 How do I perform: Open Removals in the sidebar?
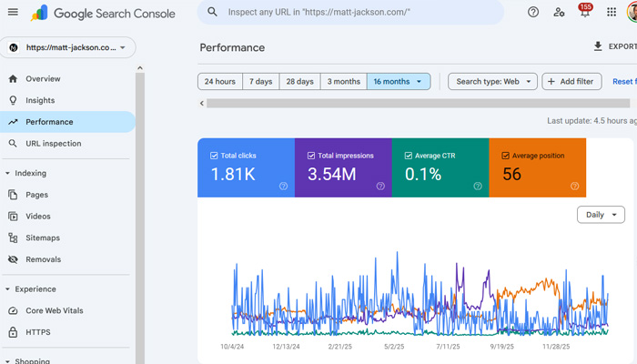point(67,259)
